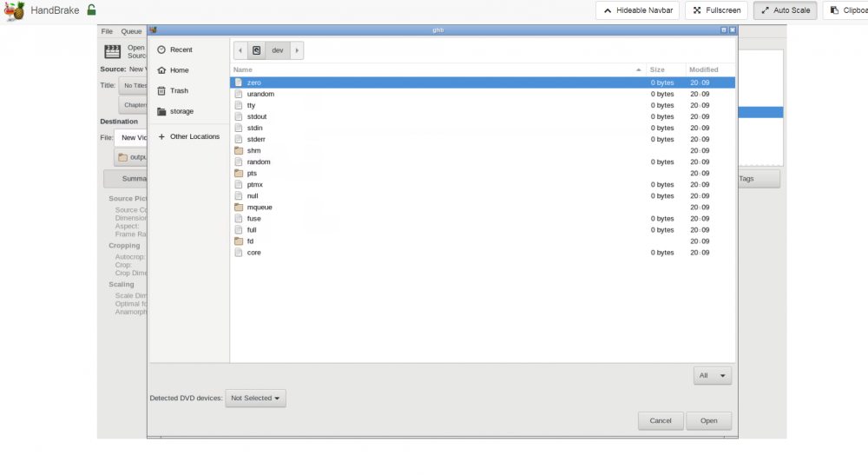
Task: Select the null file
Action: point(482,196)
